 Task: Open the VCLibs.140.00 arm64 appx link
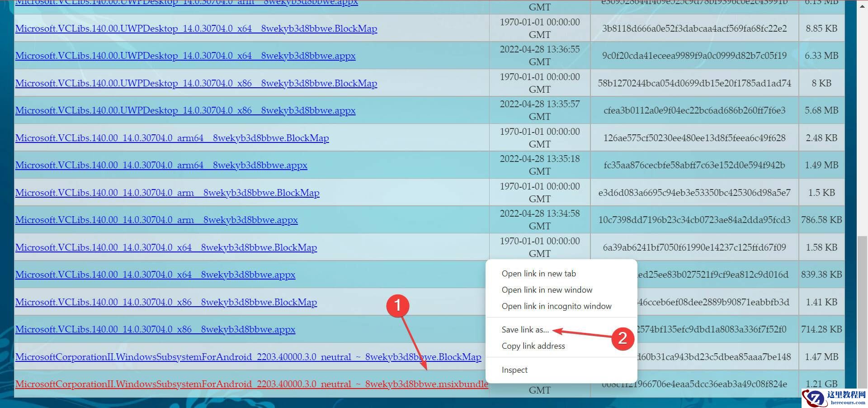161,165
